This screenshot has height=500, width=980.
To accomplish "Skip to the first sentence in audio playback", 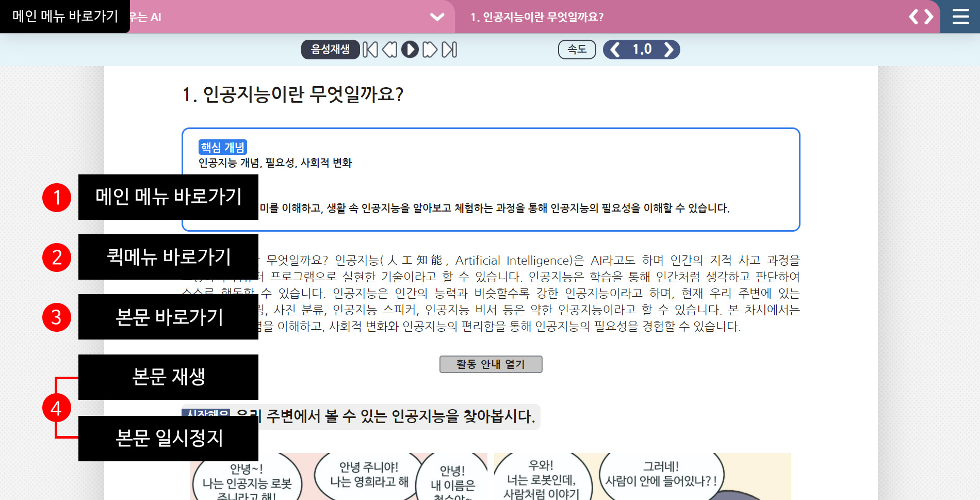I will 370,50.
